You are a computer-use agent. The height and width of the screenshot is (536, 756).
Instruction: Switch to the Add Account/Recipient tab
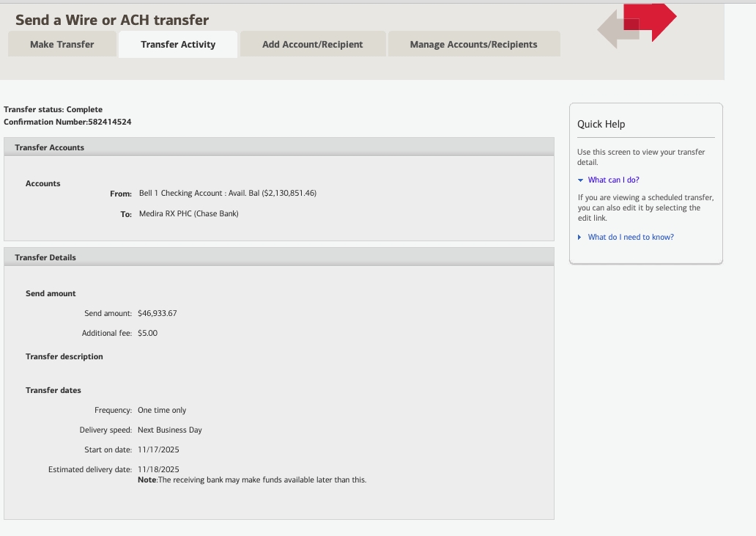tap(312, 44)
